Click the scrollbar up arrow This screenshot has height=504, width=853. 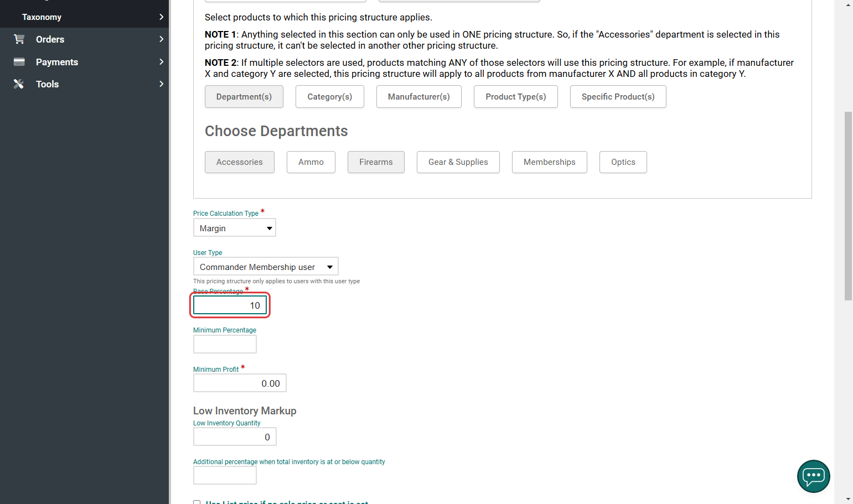point(849,4)
